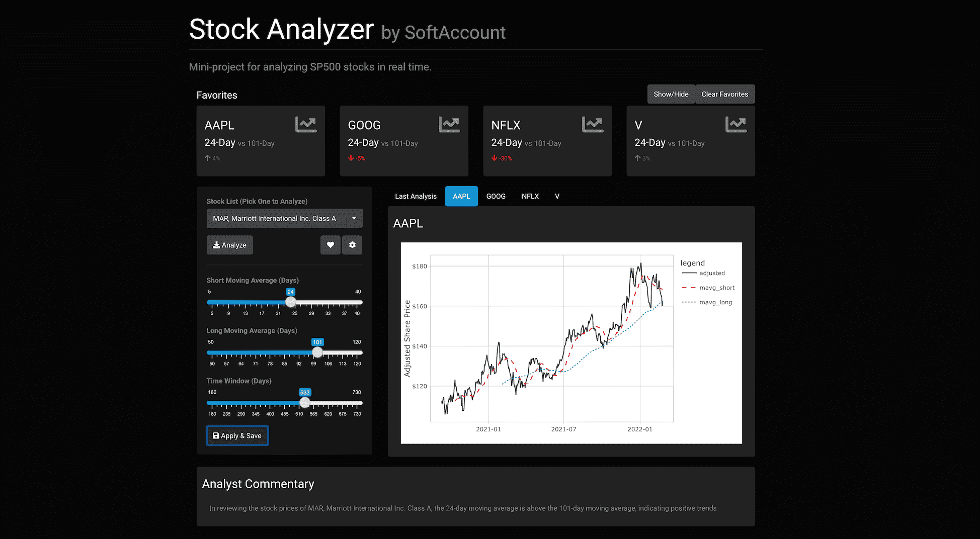
Task: Open settings with the gear icon
Action: pyautogui.click(x=352, y=245)
